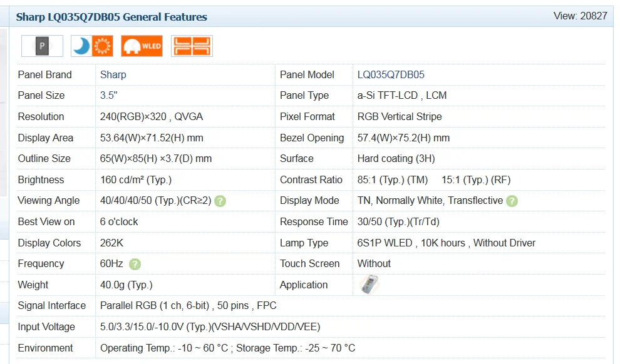Select the '40/40/40/50 (Typ.)(CR≥2)' viewing angle value

coord(155,201)
